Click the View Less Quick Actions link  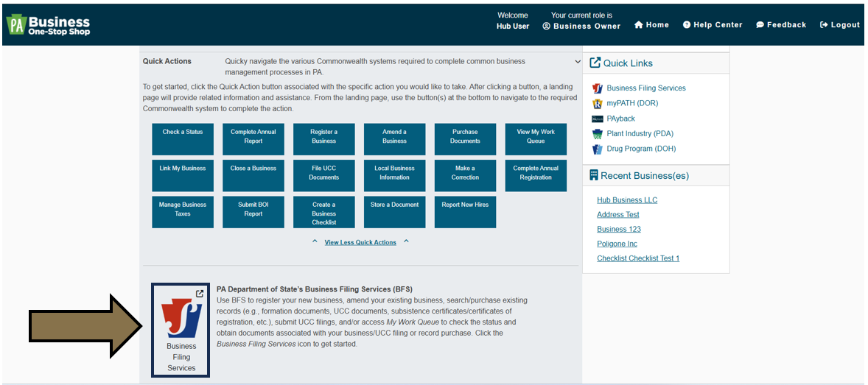(360, 242)
